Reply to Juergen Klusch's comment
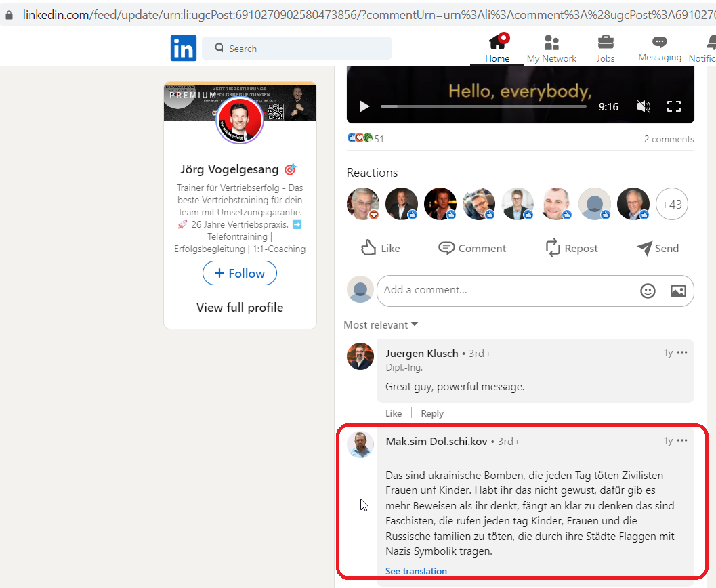This screenshot has width=716, height=588. pos(432,413)
